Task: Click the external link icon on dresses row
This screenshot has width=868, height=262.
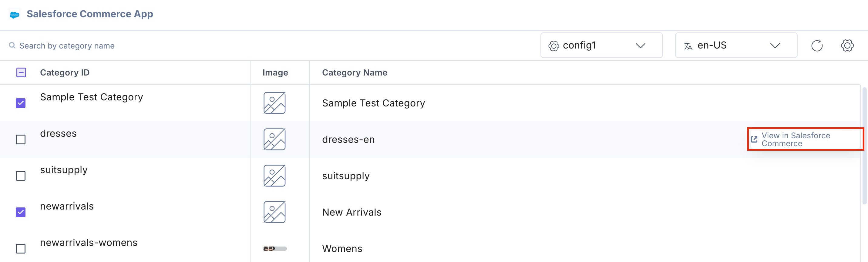Action: [x=754, y=139]
